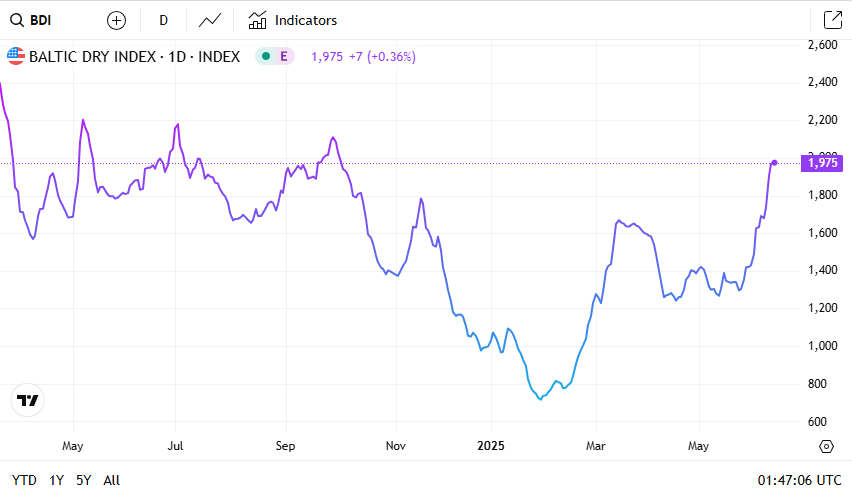Open the D time interval dropdown

point(163,20)
